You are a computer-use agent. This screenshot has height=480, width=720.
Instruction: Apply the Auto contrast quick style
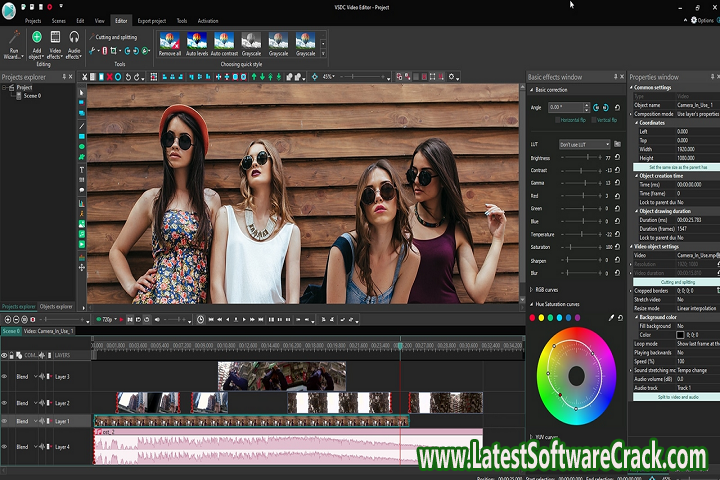[x=224, y=42]
